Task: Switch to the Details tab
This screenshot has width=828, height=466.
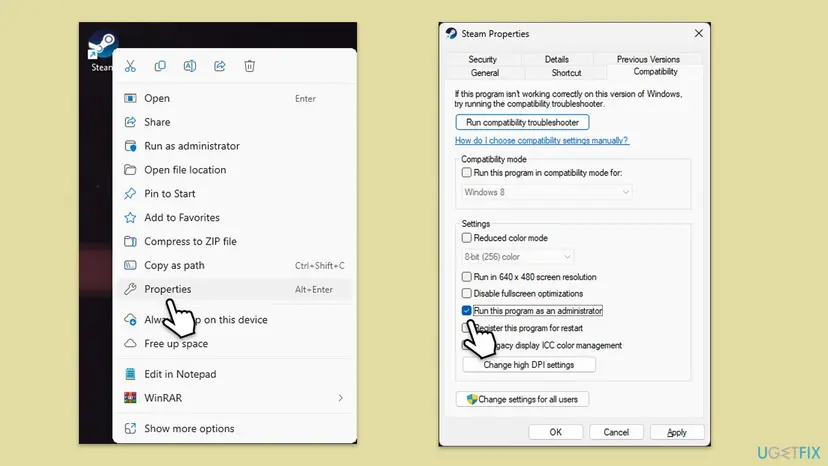Action: click(x=557, y=59)
